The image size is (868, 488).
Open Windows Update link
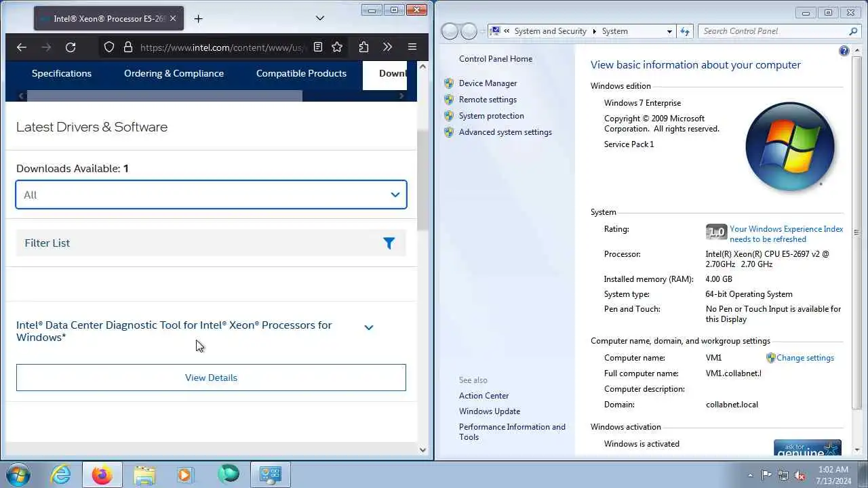[490, 411]
